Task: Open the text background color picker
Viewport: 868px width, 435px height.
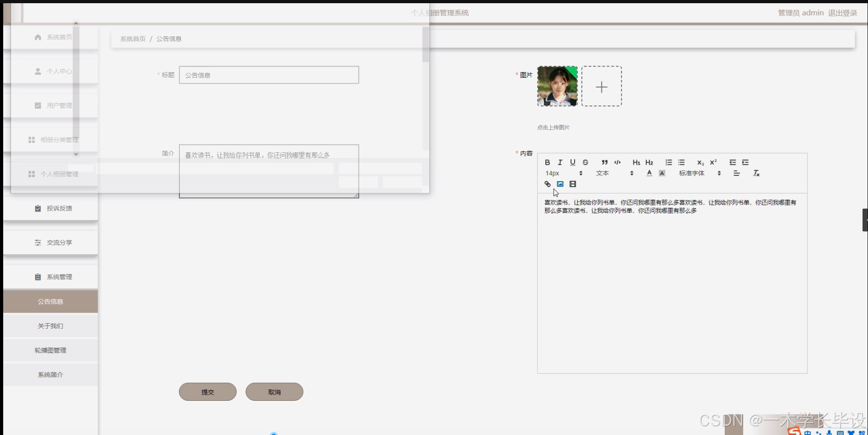Action: [x=662, y=173]
